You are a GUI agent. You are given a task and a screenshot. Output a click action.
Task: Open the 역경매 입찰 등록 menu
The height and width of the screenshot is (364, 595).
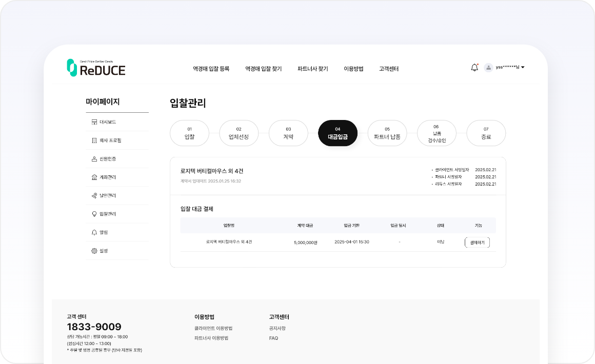211,69
